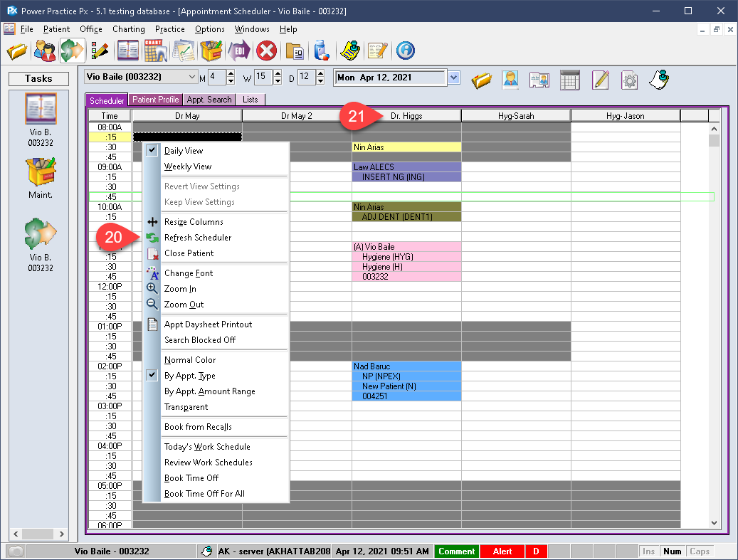Image resolution: width=738 pixels, height=560 pixels.
Task: Select the Maint. toolbox task in sidebar
Action: click(x=41, y=171)
